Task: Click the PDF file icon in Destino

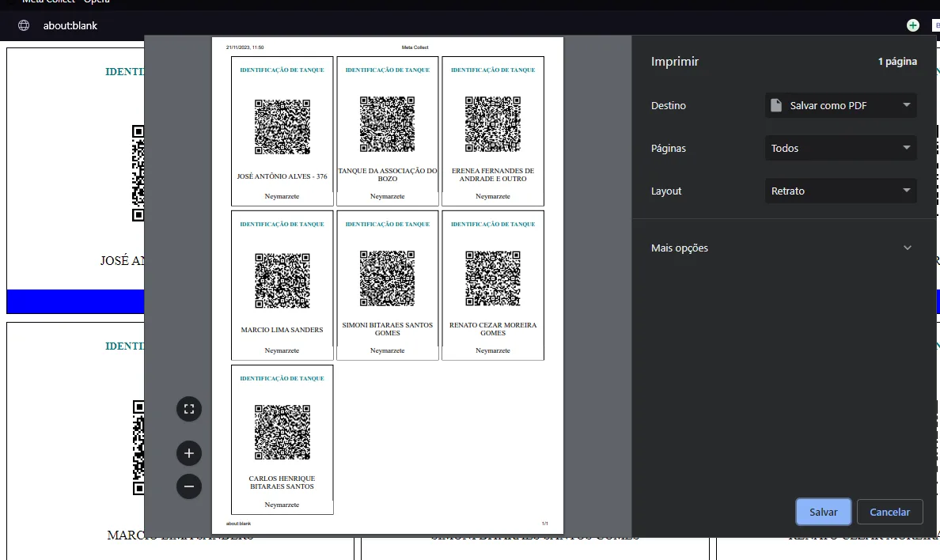Action: [775, 105]
